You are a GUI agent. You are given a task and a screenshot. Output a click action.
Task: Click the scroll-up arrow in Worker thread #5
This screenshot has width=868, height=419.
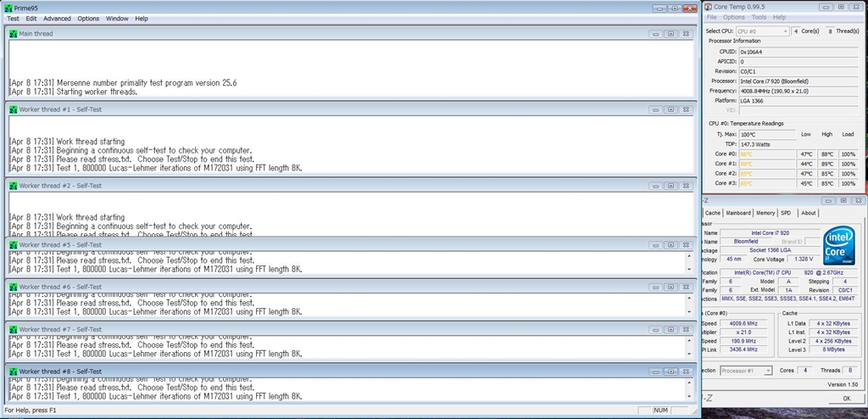tap(689, 255)
